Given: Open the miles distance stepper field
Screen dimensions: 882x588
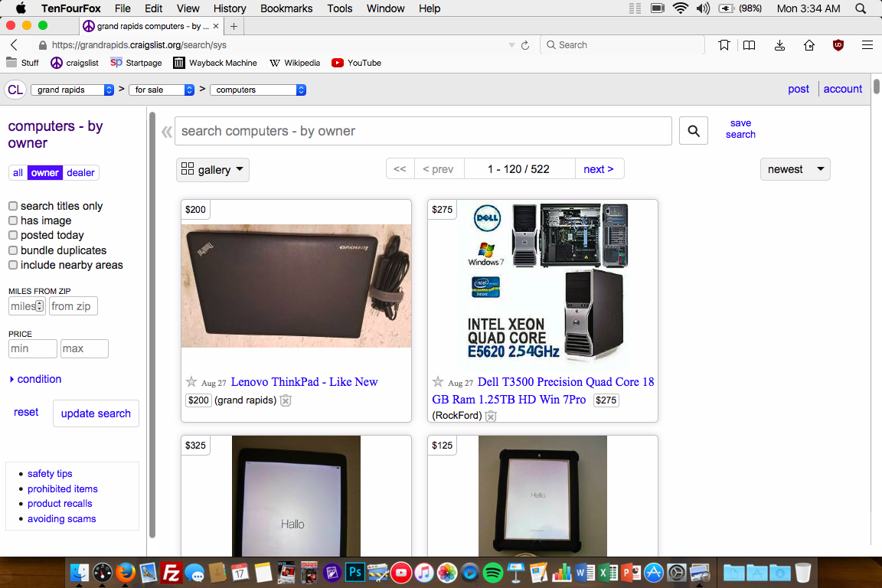Looking at the screenshot, I should click(27, 306).
